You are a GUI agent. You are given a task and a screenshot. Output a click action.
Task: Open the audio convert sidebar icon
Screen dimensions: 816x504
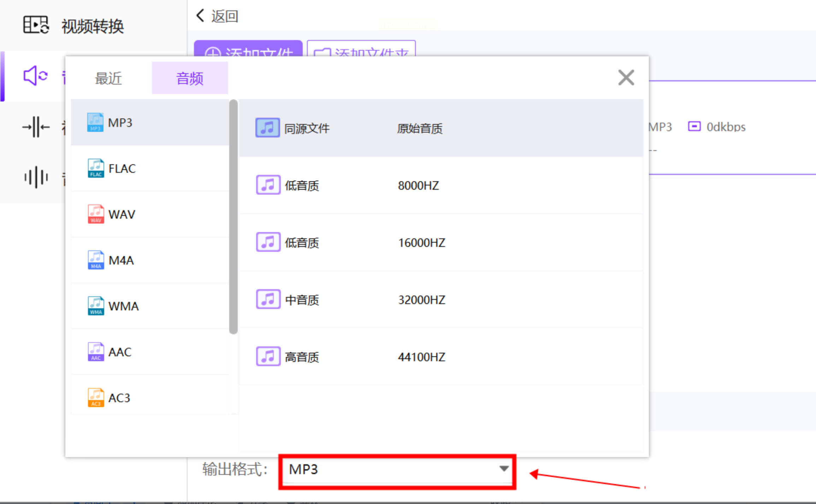(x=35, y=76)
